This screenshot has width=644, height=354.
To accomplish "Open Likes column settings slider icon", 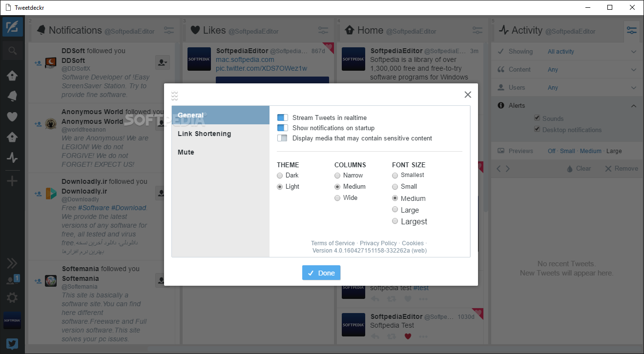I will (x=323, y=30).
